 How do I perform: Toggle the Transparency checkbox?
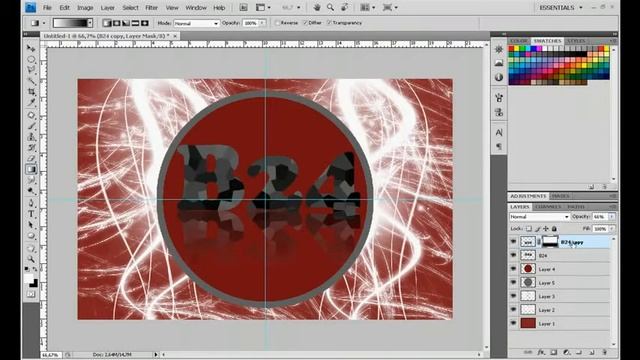point(329,23)
